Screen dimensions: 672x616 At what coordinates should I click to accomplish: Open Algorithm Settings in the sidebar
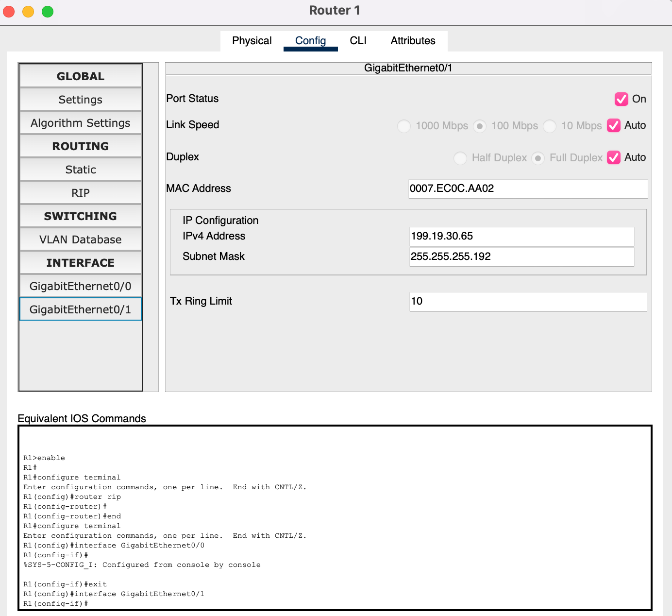point(81,123)
